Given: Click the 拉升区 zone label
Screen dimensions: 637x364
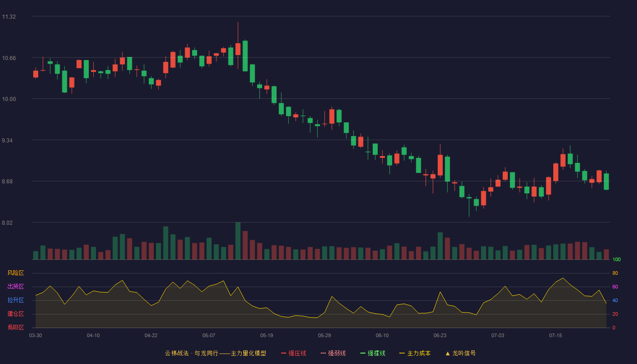Looking at the screenshot, I should coord(15,300).
